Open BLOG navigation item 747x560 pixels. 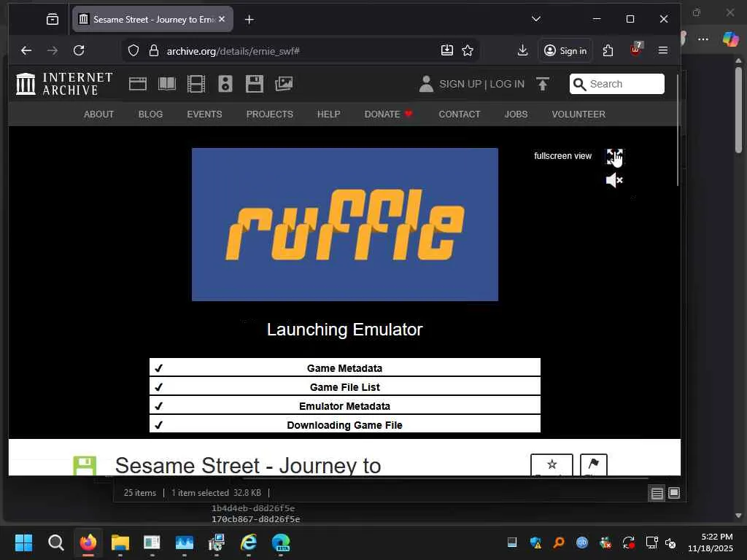150,114
